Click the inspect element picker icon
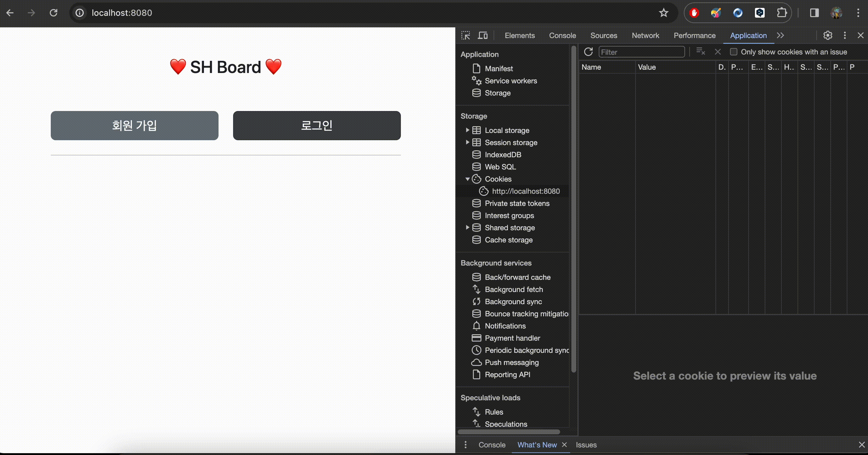 pos(466,35)
